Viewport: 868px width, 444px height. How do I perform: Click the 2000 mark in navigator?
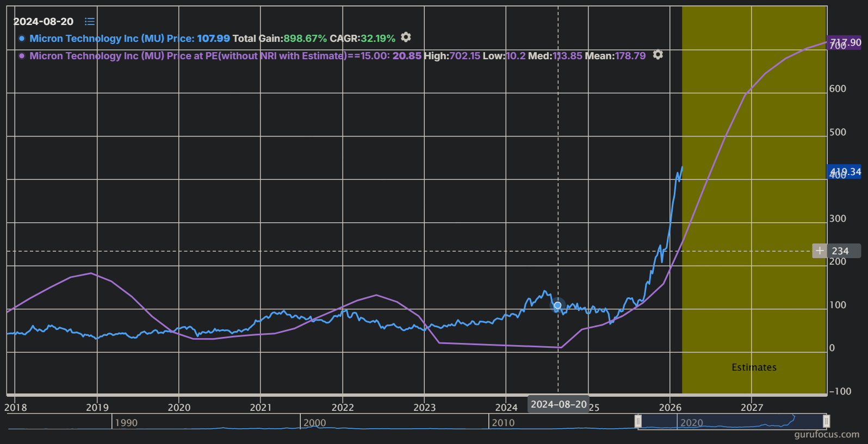tap(314, 423)
